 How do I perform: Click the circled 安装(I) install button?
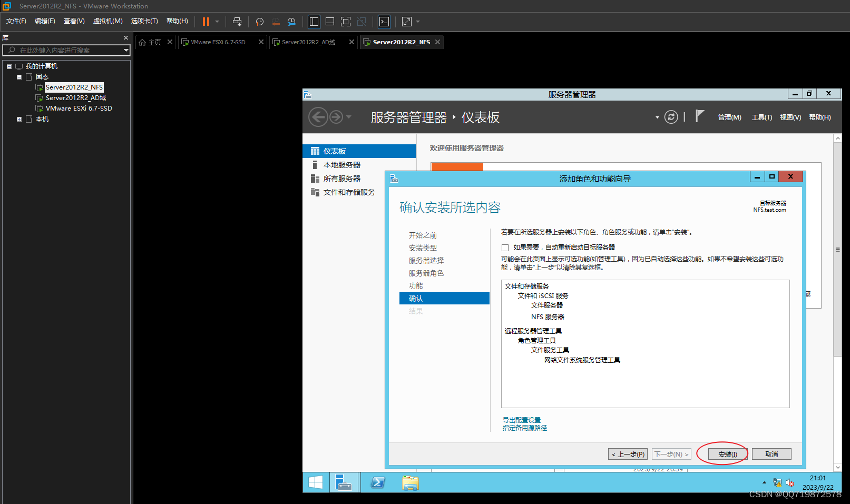point(727,453)
